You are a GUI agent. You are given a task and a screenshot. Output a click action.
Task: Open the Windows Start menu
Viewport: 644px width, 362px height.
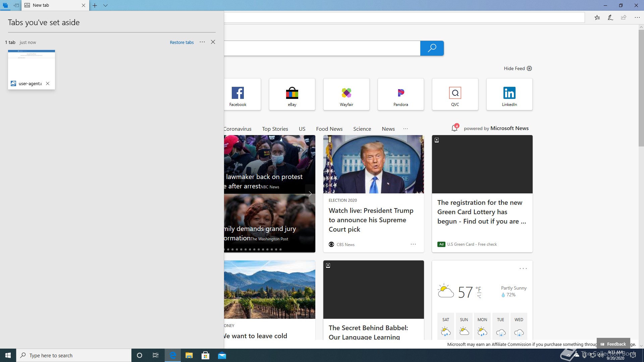pyautogui.click(x=8, y=355)
